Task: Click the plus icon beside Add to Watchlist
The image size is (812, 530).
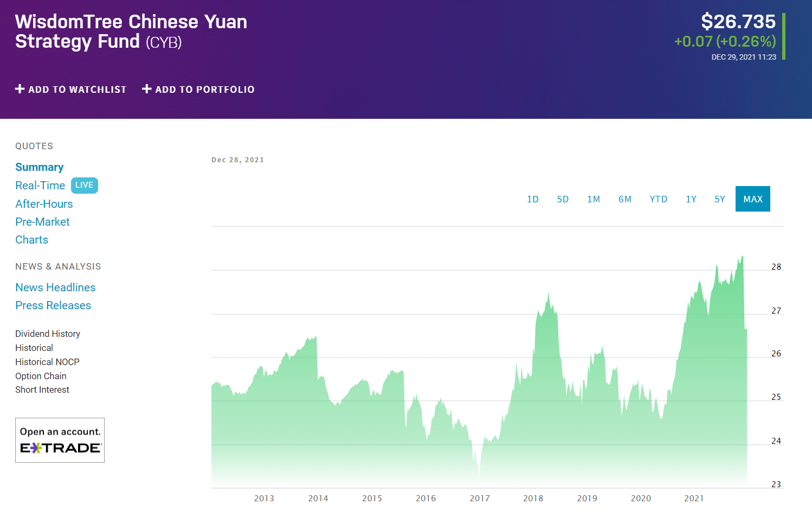Action: coord(20,88)
